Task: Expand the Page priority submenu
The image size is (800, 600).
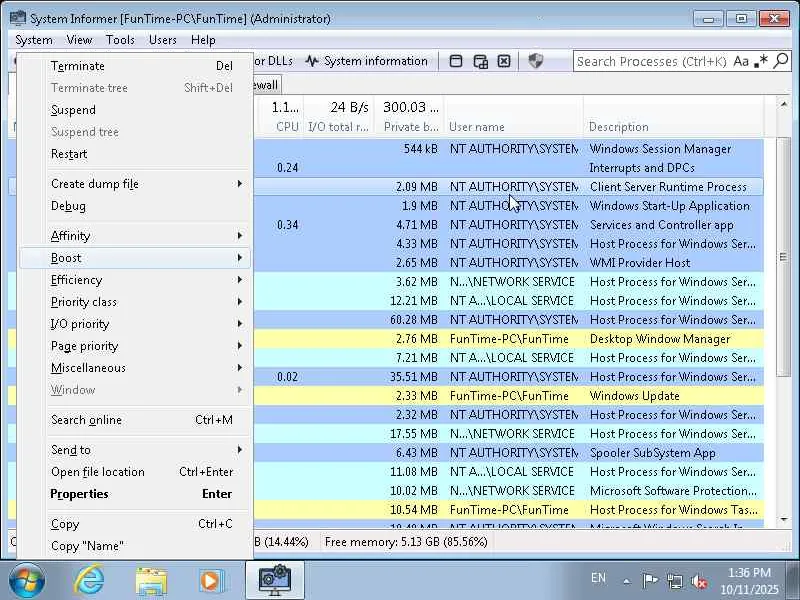Action: tap(135, 346)
